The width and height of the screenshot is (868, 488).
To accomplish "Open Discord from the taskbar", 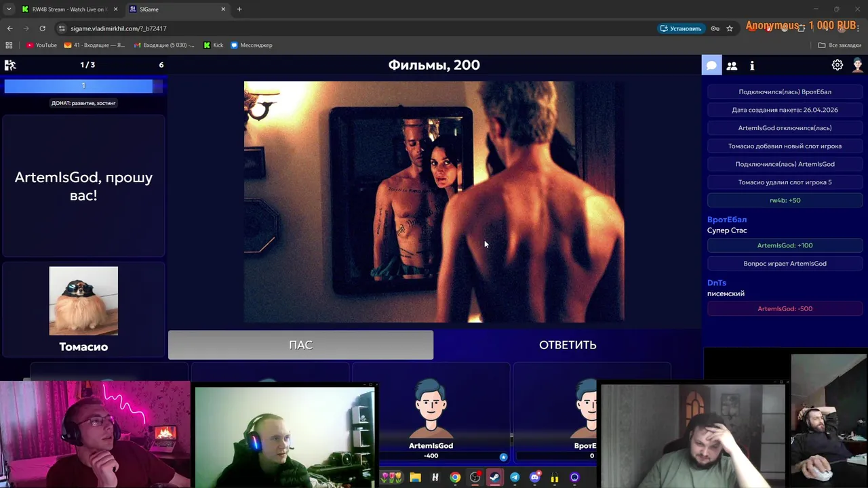I will 534,478.
